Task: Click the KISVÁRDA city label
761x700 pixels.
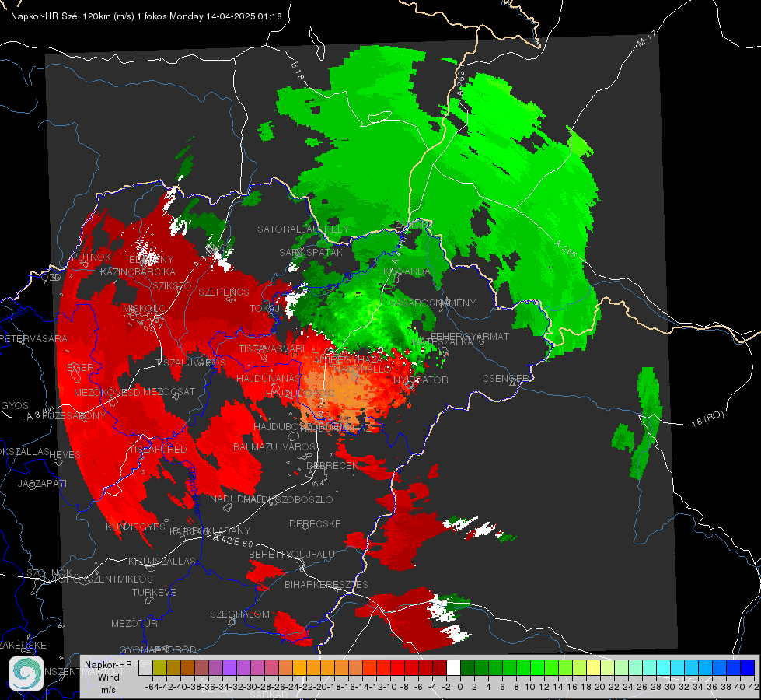Action: (407, 271)
